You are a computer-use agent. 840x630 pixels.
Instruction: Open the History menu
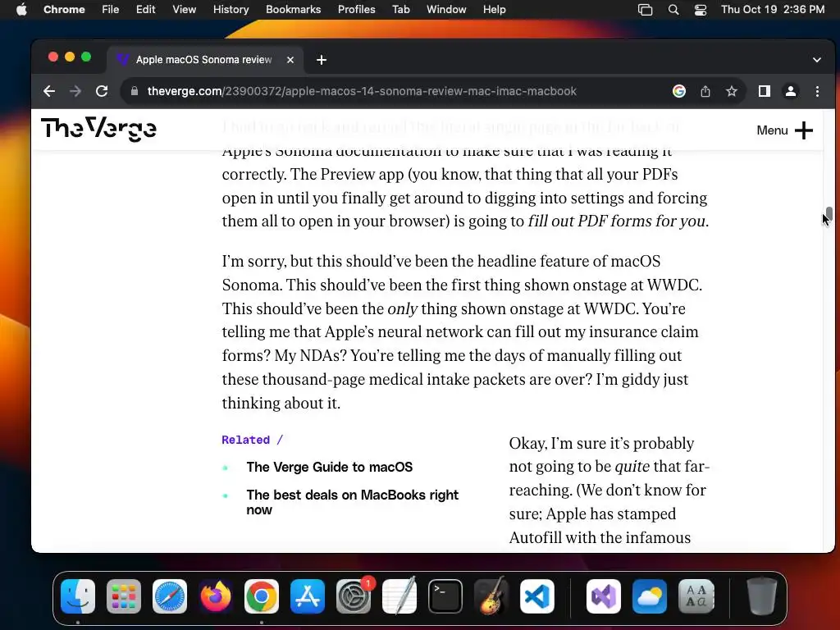click(x=231, y=10)
